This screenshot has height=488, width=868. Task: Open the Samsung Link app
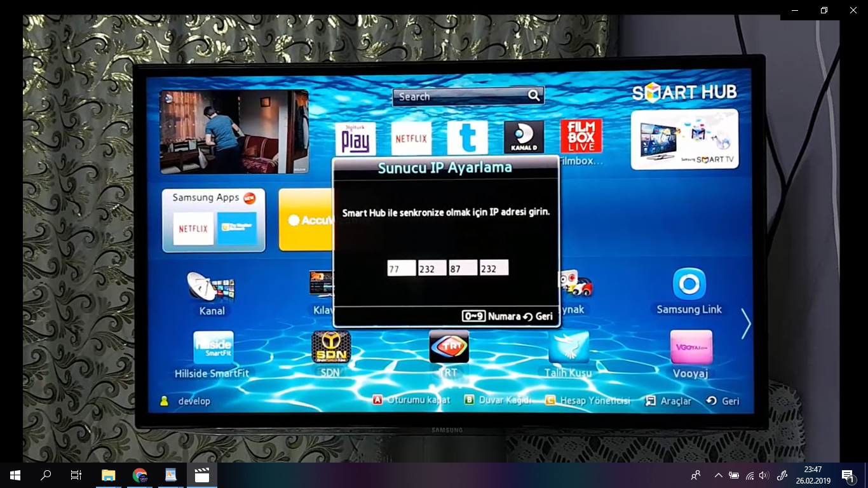point(689,284)
